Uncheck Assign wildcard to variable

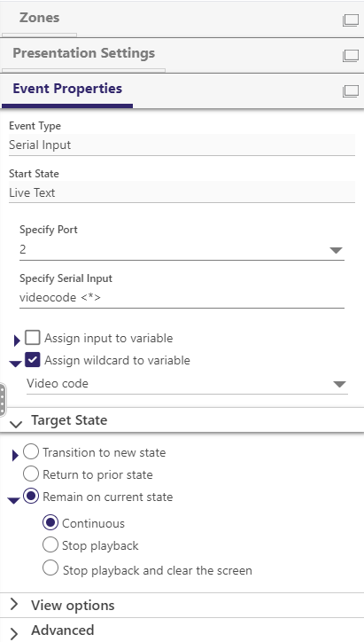(33, 360)
